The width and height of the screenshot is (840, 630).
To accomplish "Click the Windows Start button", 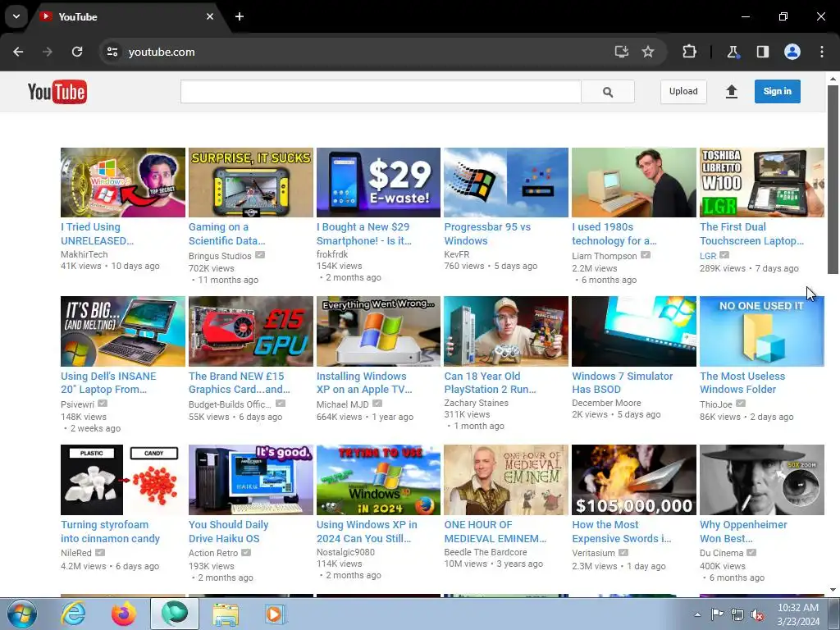I will point(22,614).
